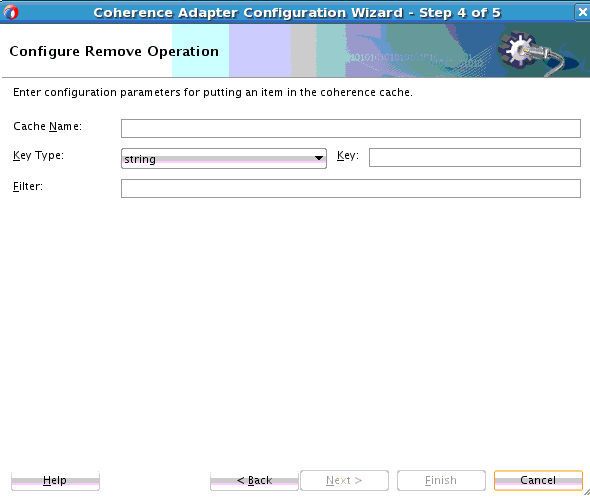Click the wizard title bar text

coord(297,12)
